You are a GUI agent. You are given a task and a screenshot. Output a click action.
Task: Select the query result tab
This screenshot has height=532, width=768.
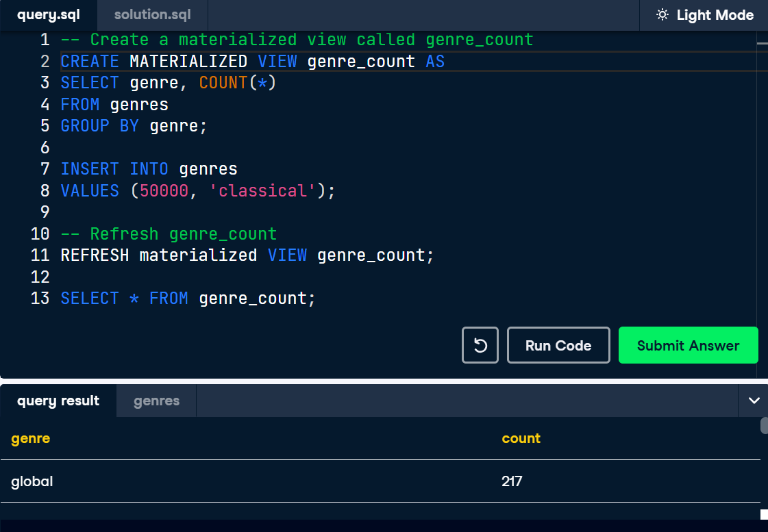click(x=58, y=401)
